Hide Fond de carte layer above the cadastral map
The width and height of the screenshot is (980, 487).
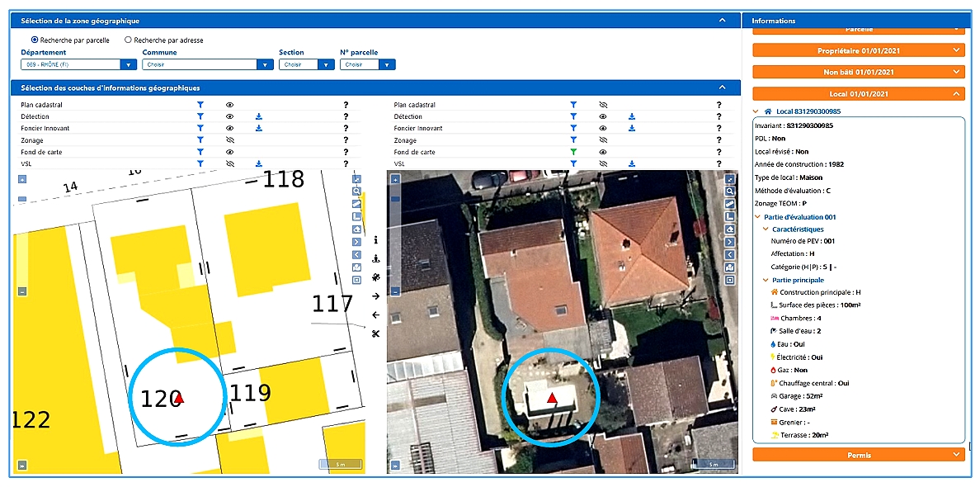pos(229,152)
